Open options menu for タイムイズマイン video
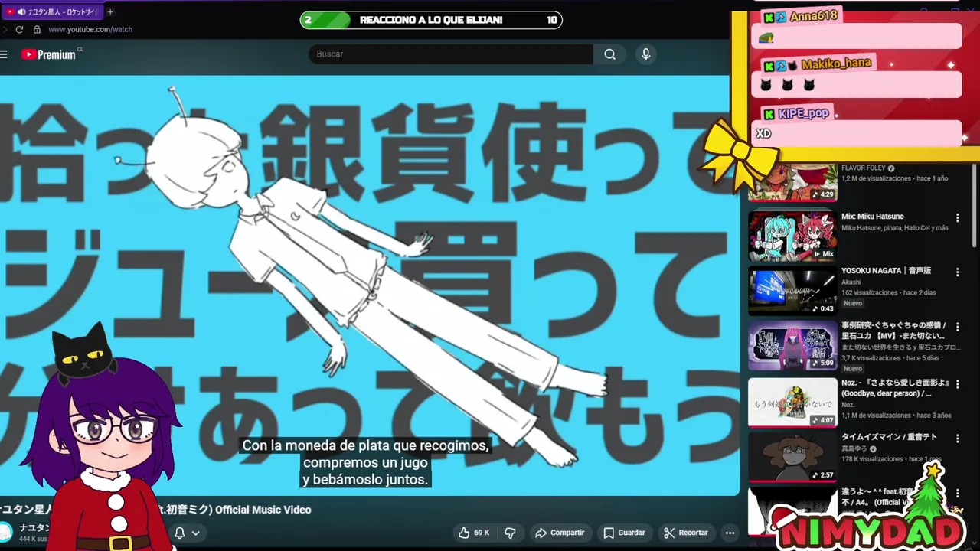This screenshot has height=551, width=980. coord(957,439)
